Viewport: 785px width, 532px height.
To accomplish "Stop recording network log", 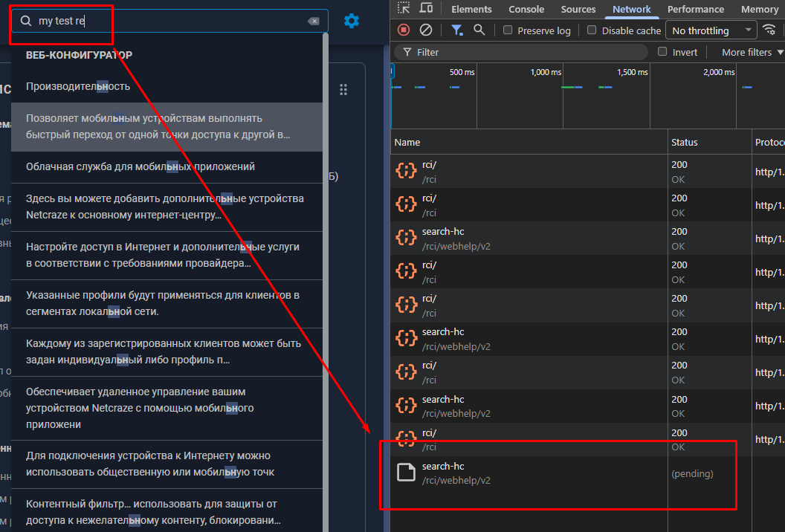I will (x=404, y=30).
